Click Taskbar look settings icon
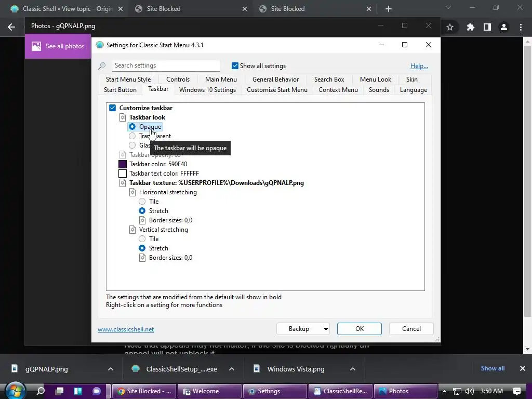 (123, 117)
